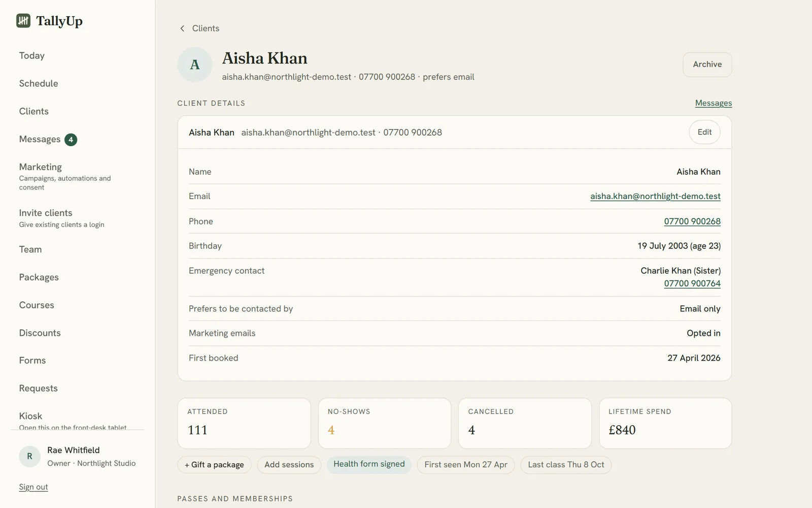
Task: Return to Clients via the breadcrumb
Action: pyautogui.click(x=206, y=28)
